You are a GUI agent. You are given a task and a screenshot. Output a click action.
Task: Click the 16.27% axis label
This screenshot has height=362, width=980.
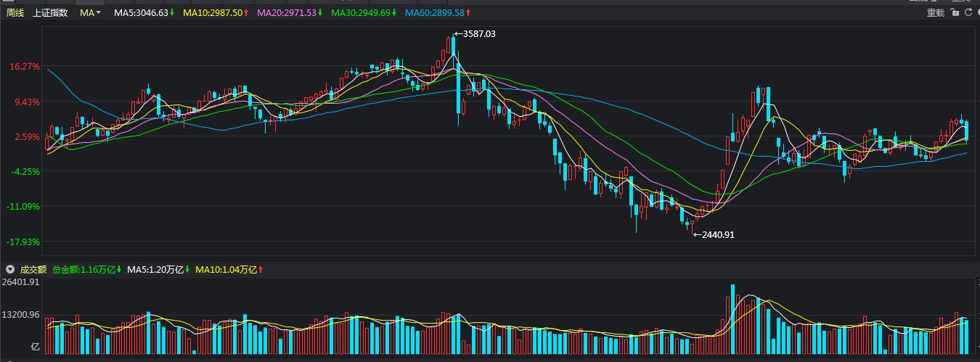tap(25, 67)
